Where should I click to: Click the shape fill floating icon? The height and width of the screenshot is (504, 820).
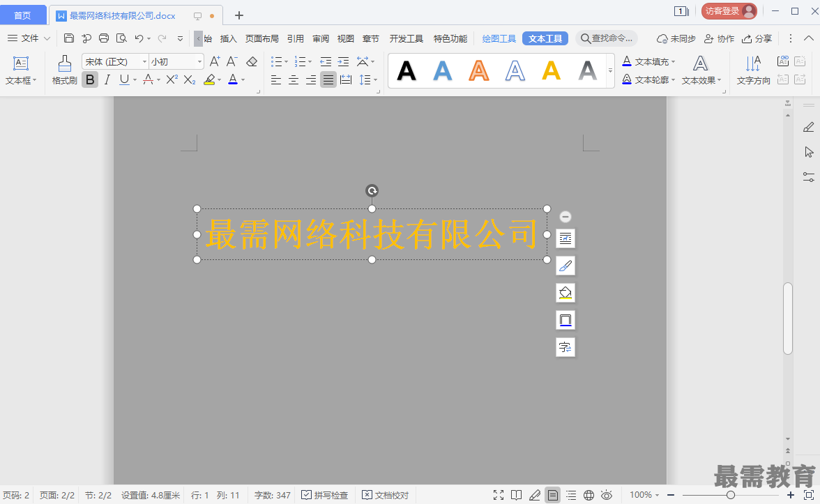565,293
